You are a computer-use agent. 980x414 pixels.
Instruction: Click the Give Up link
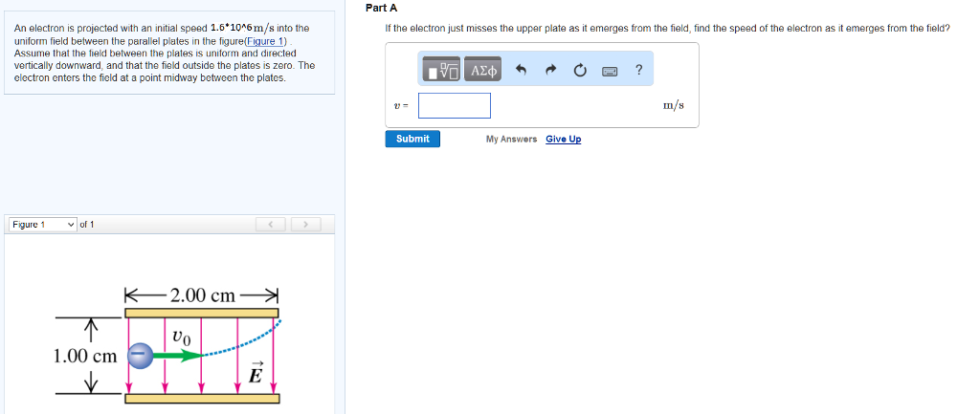tap(563, 140)
